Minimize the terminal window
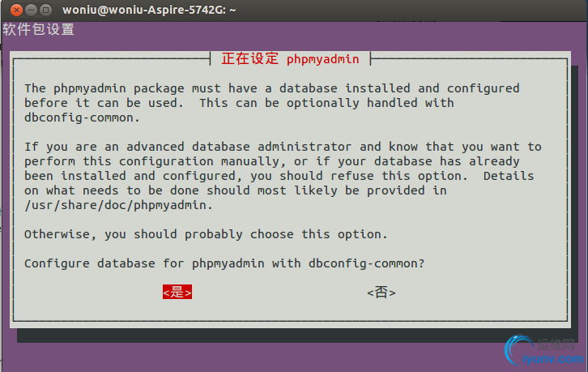The image size is (588, 372). tap(31, 11)
